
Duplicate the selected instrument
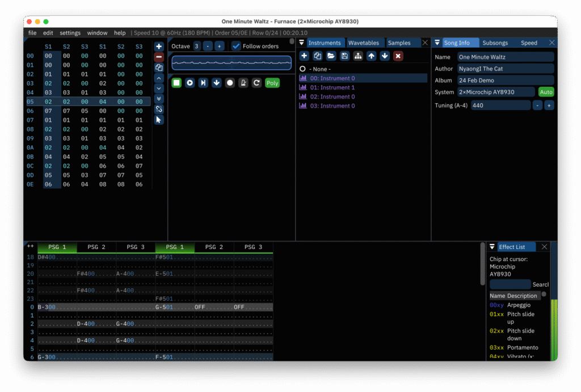pos(318,56)
